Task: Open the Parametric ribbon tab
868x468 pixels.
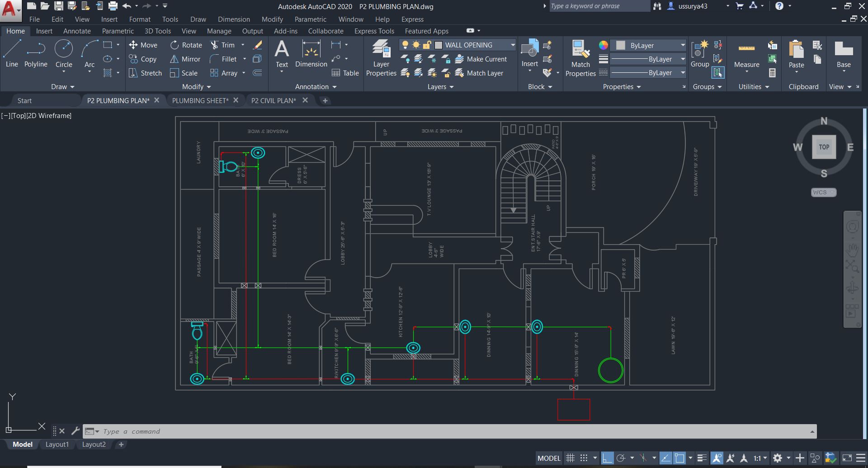Action: click(118, 31)
